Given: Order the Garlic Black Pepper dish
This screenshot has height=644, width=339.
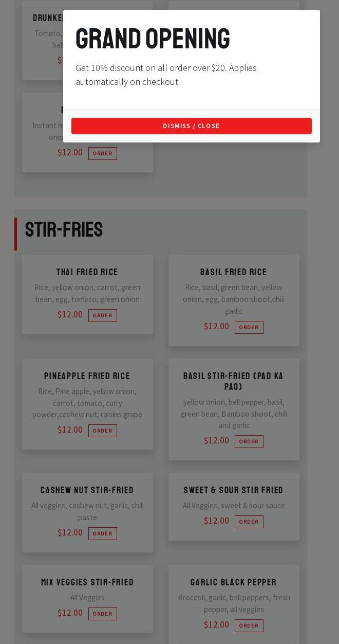Looking at the screenshot, I should coord(249,625).
